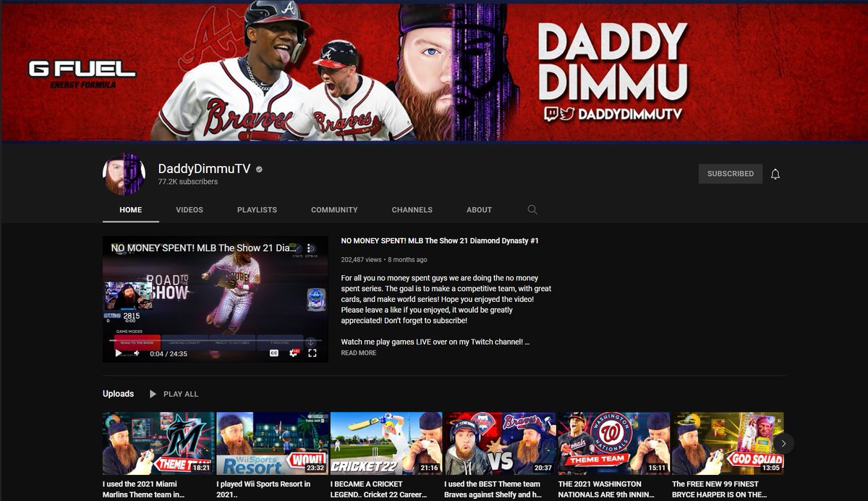Mute the featured video using the speaker icon
Image resolution: width=868 pixels, height=501 pixels.
pyautogui.click(x=136, y=353)
